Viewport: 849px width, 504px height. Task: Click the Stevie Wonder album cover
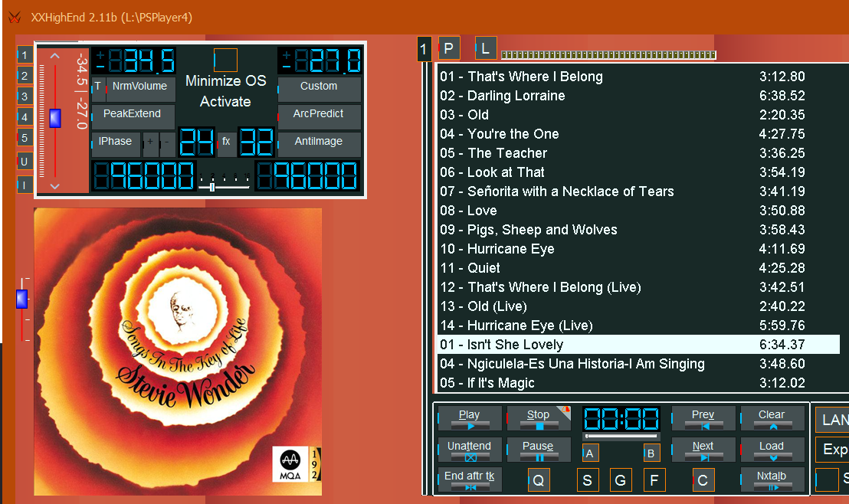point(178,352)
